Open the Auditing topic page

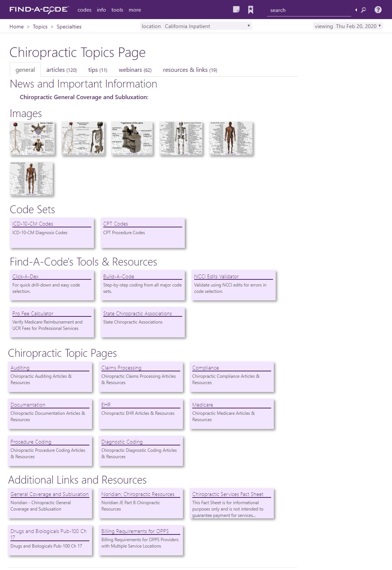click(x=20, y=368)
